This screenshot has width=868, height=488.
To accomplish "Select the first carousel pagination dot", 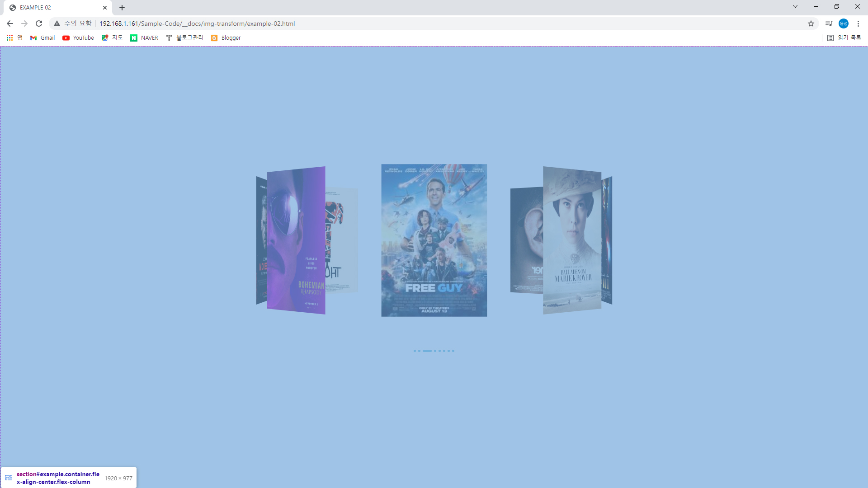I will click(415, 351).
